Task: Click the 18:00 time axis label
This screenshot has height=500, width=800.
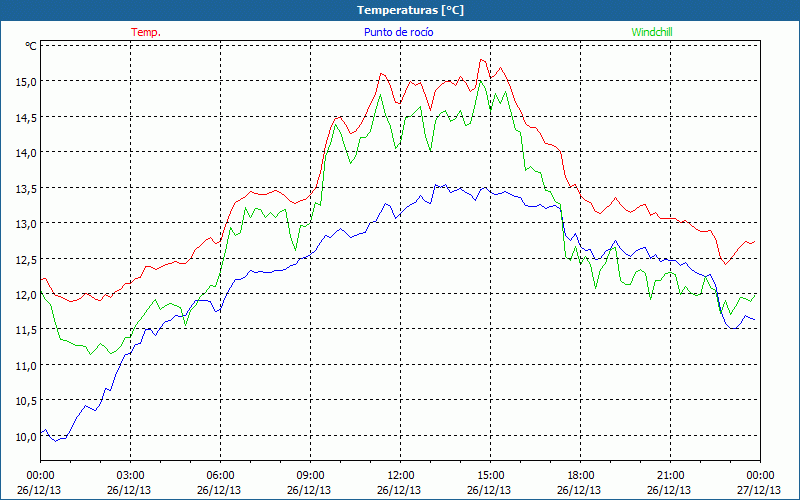Action: click(581, 476)
